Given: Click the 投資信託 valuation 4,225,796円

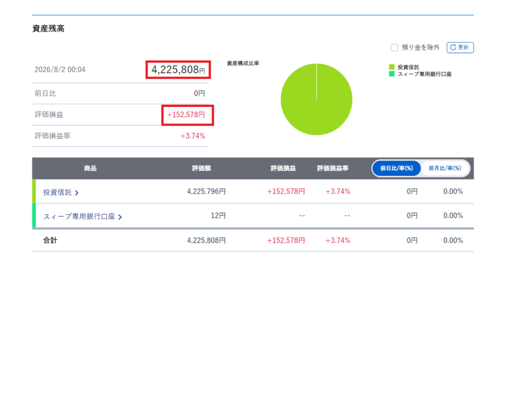Looking at the screenshot, I should pos(206,192).
